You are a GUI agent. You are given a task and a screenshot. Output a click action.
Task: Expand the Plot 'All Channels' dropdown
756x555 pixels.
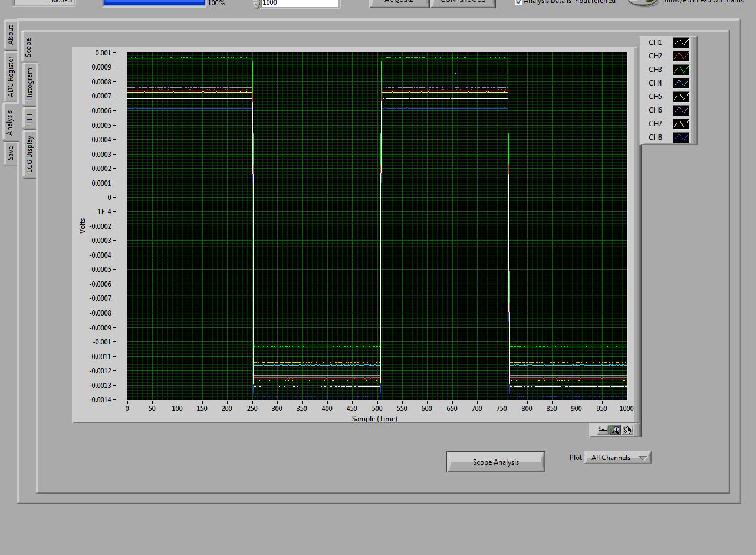coord(617,458)
